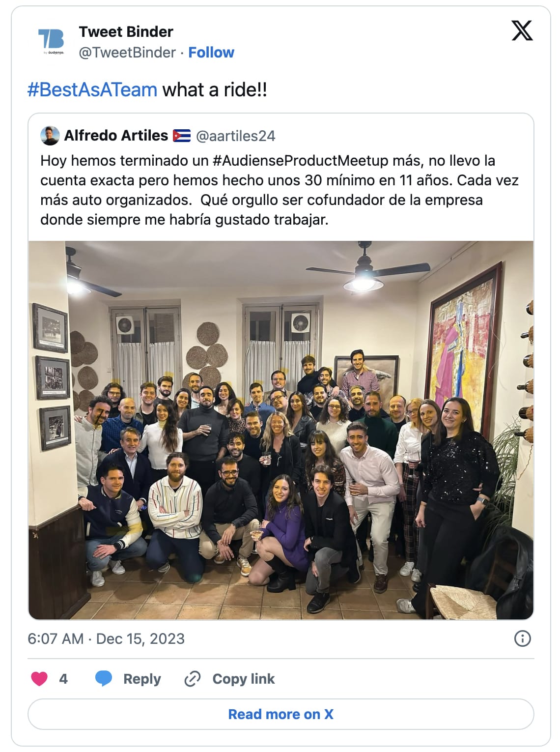
Task: Click the Tweet Binder display name
Action: pyautogui.click(x=126, y=31)
